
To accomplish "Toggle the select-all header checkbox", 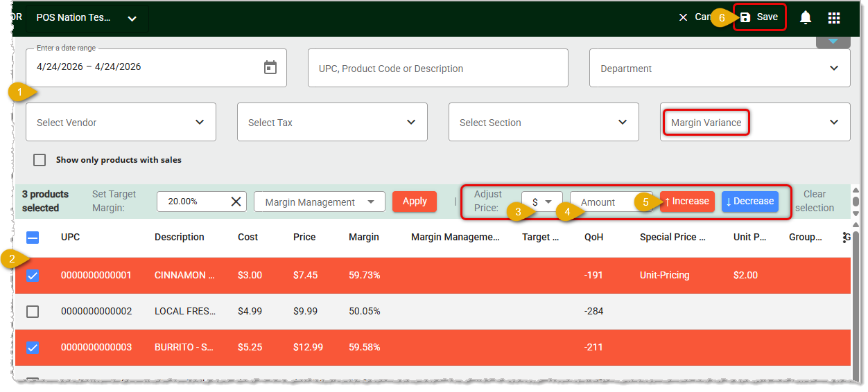I will (x=33, y=238).
